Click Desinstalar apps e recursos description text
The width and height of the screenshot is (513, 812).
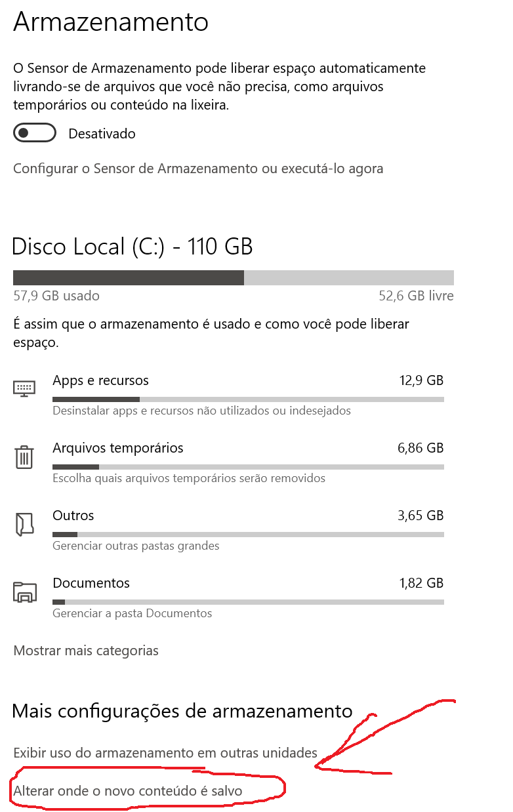pos(201,411)
